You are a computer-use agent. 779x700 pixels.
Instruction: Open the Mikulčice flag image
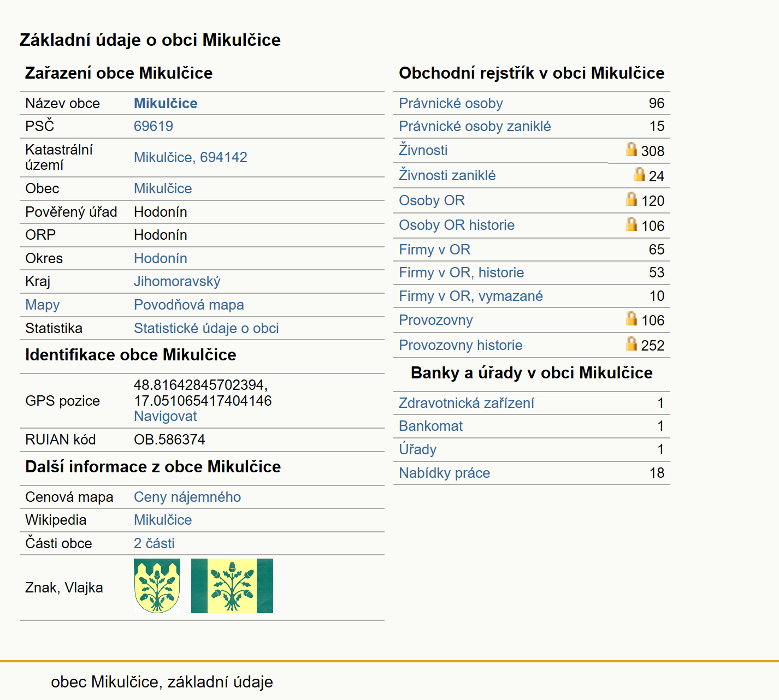[x=232, y=586]
